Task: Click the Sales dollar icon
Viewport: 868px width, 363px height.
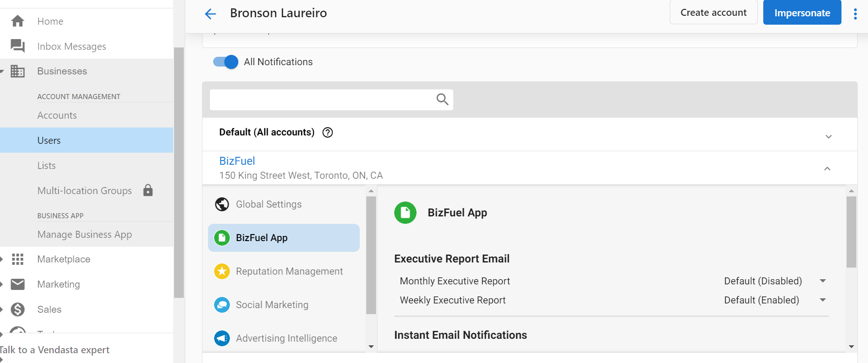Action: (18, 309)
